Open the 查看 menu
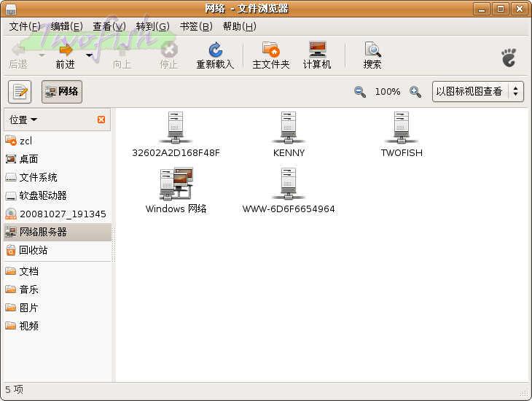Viewport: 532px width, 401px height. (x=109, y=26)
